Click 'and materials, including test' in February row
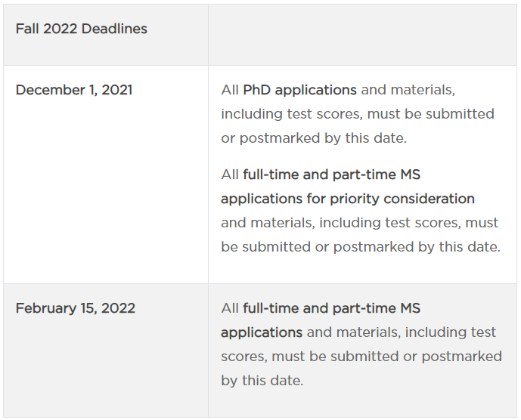The image size is (521, 420). (401, 332)
